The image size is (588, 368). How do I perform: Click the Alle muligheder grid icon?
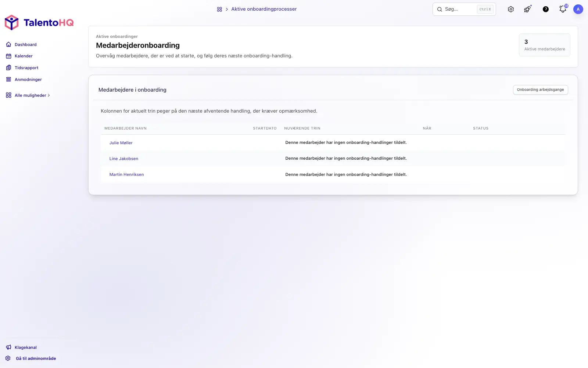pos(8,95)
